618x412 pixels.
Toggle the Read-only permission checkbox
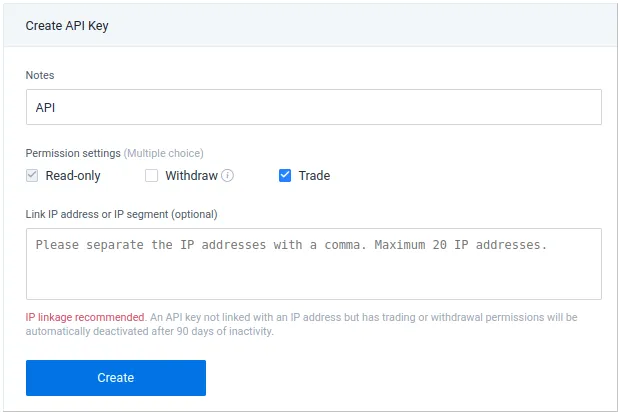pos(33,176)
